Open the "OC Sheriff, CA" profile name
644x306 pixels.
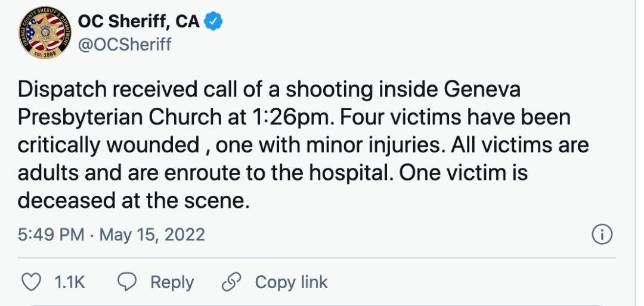point(140,22)
